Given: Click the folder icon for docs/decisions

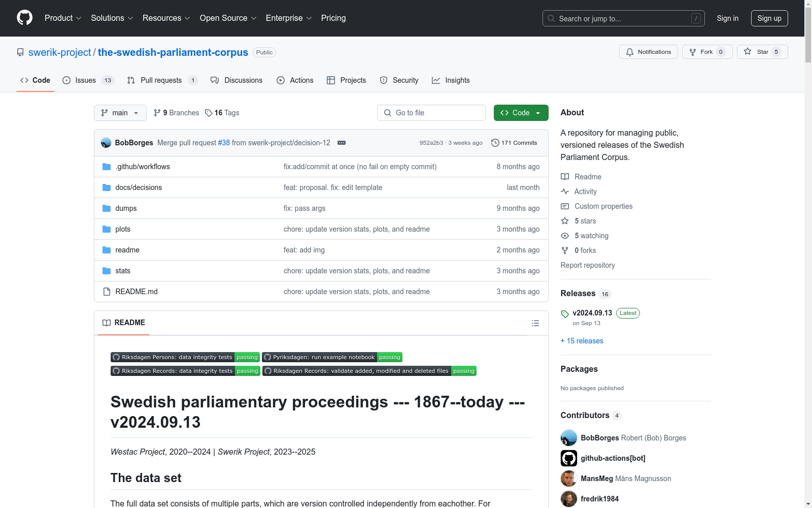Looking at the screenshot, I should click(107, 187).
